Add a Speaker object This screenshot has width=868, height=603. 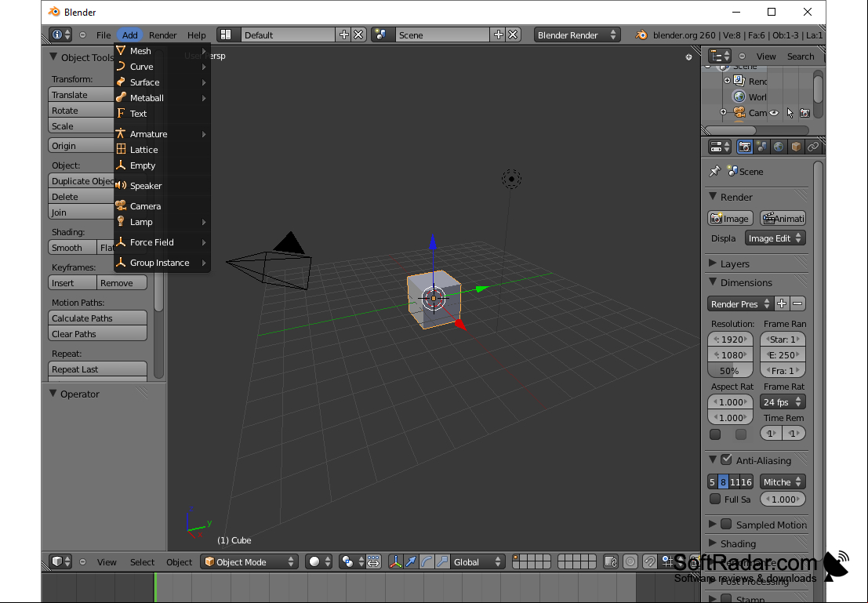[x=162, y=186]
